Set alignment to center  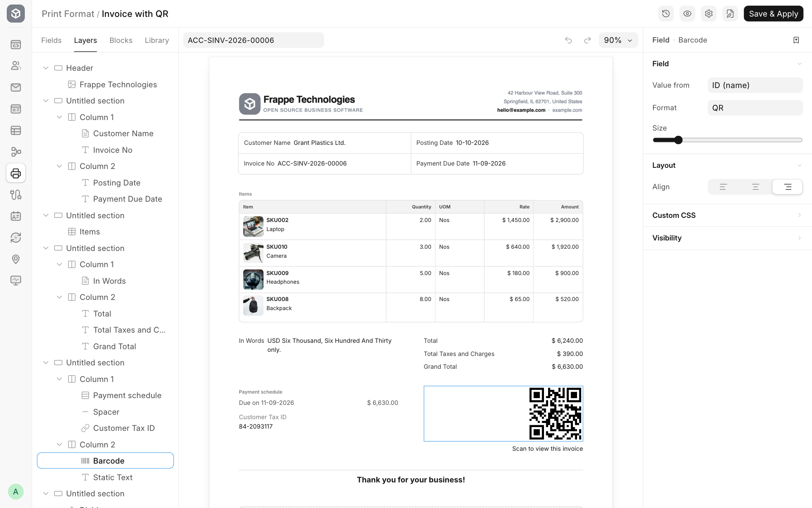[x=755, y=187]
